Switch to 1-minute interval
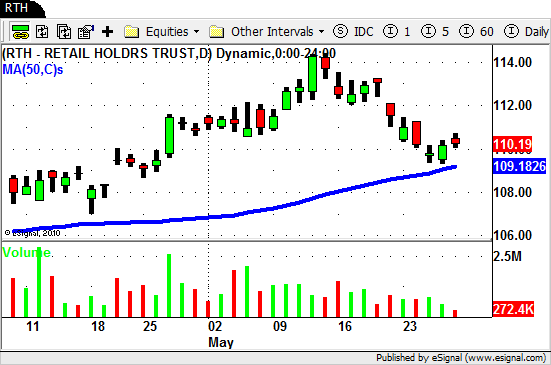551x365 pixels. tap(396, 31)
